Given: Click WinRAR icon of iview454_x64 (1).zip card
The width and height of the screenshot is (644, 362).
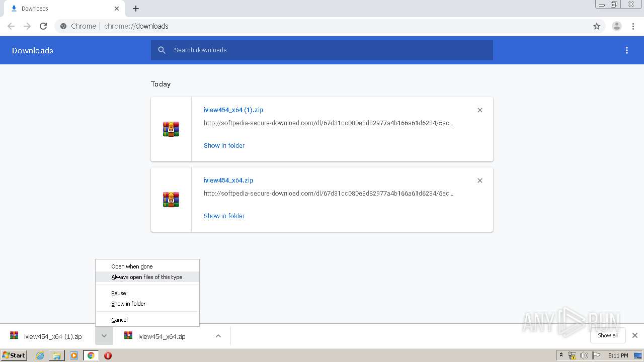Looking at the screenshot, I should (x=171, y=129).
